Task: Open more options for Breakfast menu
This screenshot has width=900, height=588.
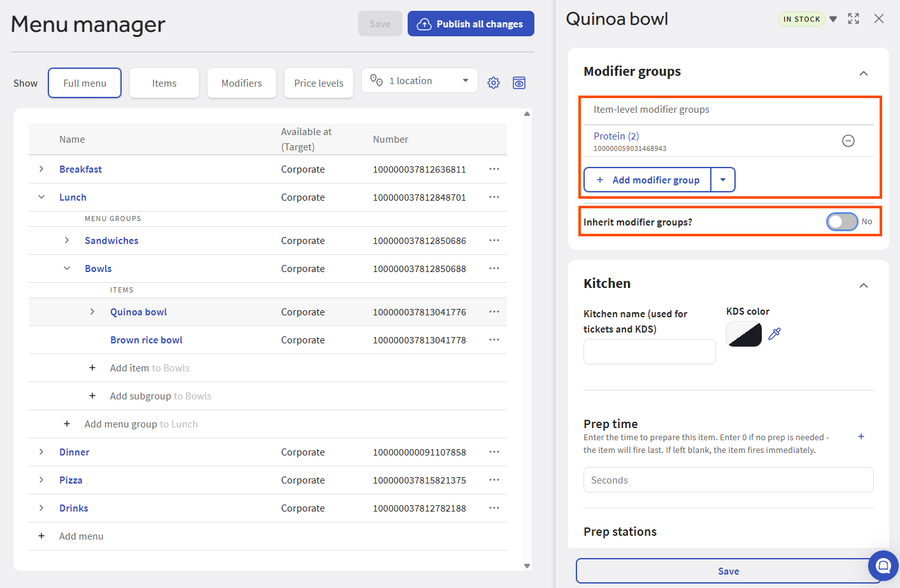Action: (494, 169)
